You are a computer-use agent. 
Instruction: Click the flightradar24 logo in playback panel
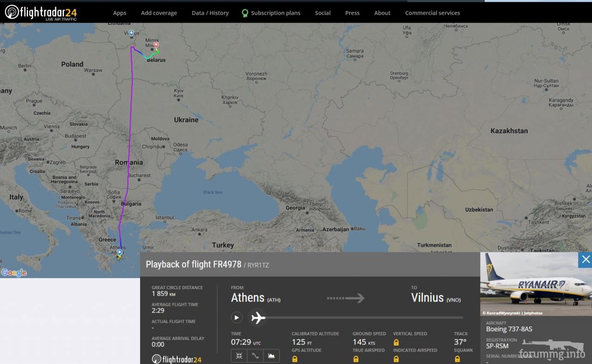point(177,359)
